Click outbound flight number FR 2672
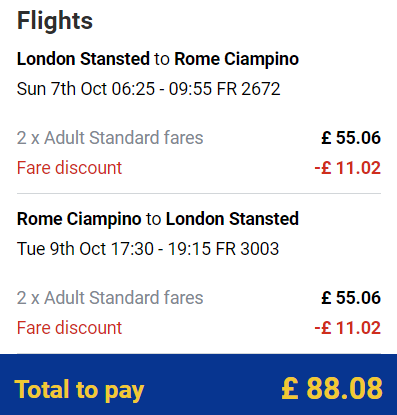The width and height of the screenshot is (397, 415). [248, 89]
